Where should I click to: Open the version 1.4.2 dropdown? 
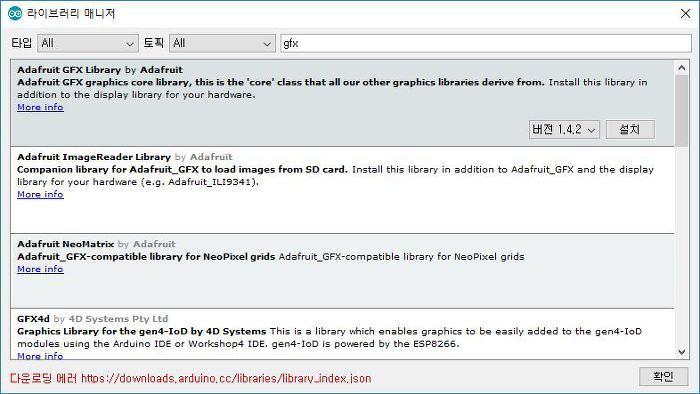[x=564, y=129]
